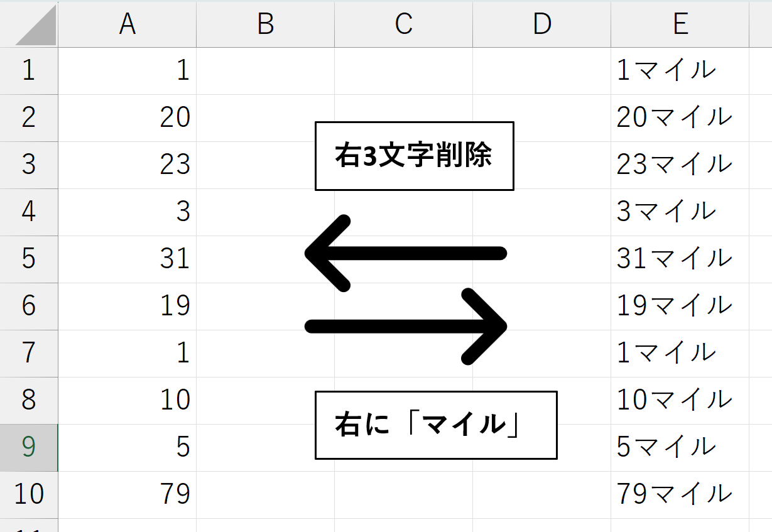Select column E header

[x=680, y=24]
